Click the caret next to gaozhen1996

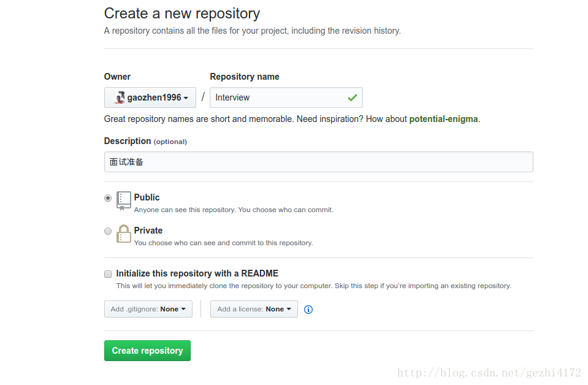[x=186, y=98]
